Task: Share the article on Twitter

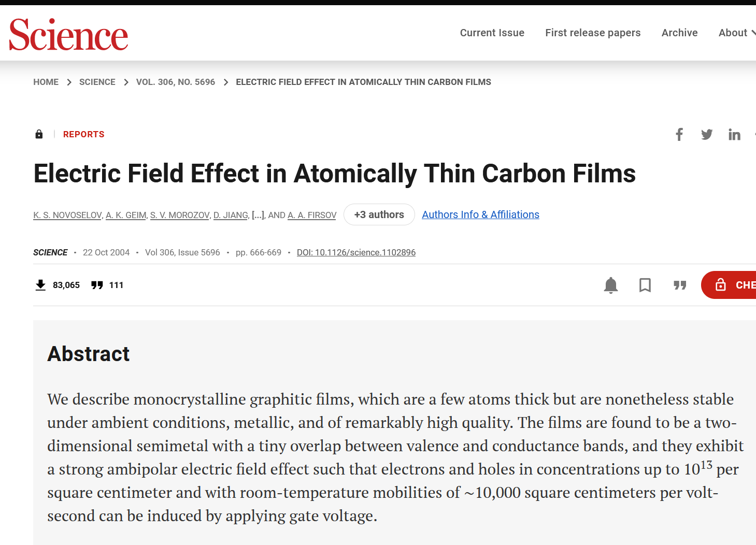Action: click(707, 134)
